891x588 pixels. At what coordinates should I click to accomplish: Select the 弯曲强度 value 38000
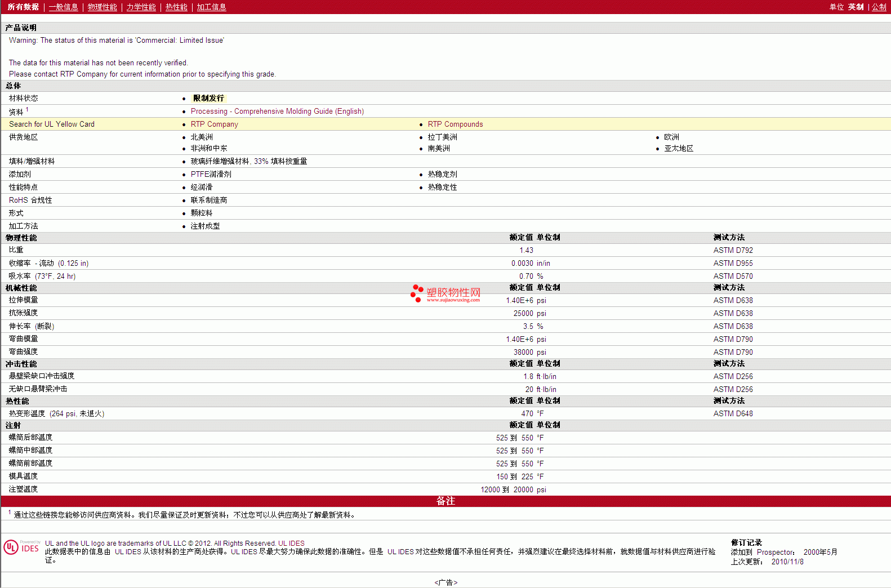(523, 352)
